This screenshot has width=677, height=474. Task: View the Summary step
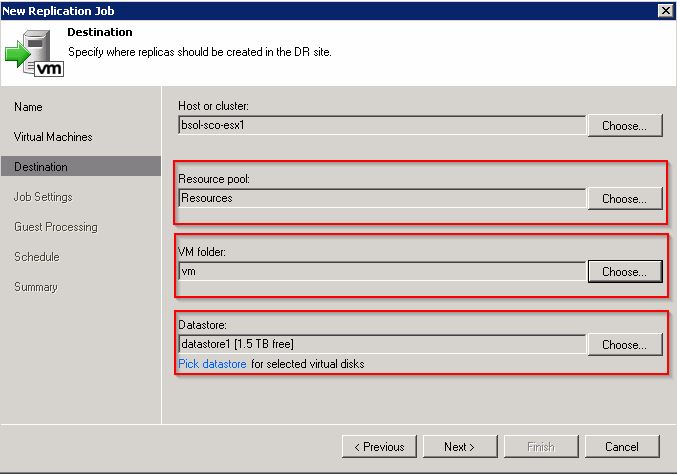pos(35,287)
